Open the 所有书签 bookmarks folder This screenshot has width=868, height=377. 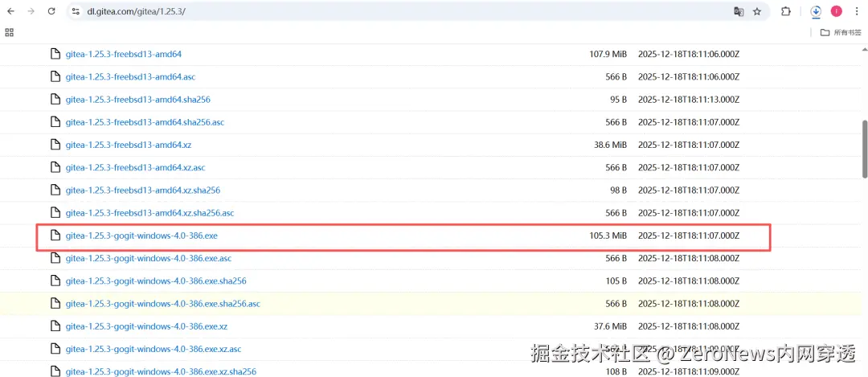click(841, 33)
